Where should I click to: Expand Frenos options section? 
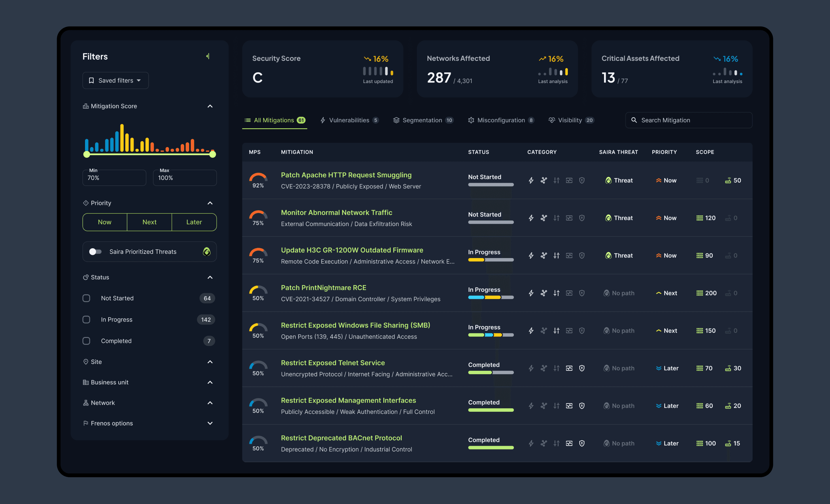click(210, 423)
